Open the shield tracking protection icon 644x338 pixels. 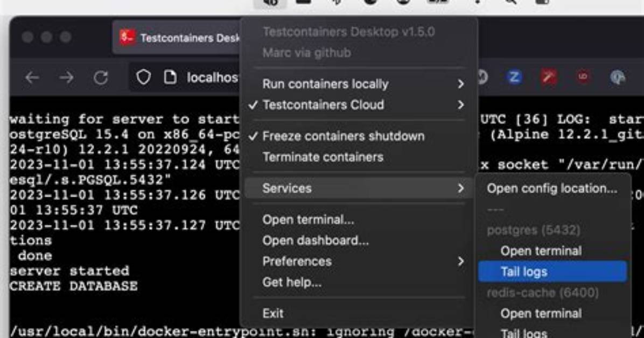tap(143, 77)
